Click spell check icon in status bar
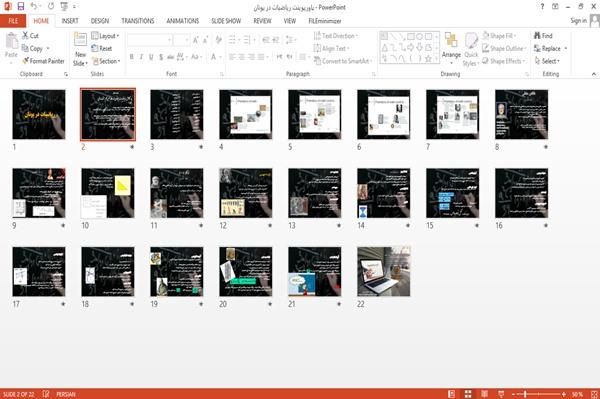 [46, 394]
